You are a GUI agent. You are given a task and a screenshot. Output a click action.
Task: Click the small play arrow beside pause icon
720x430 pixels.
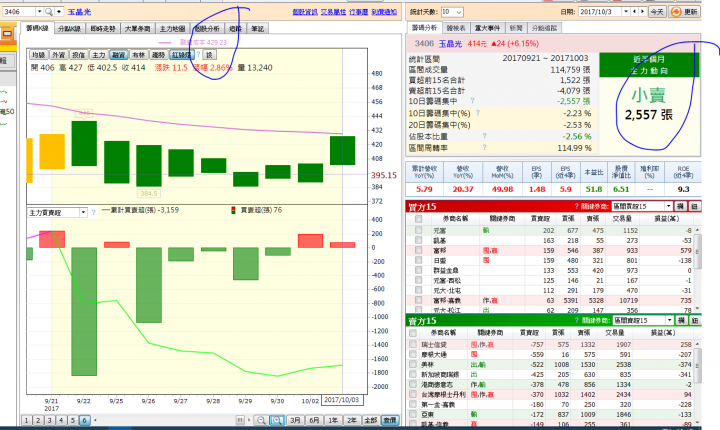click(249, 420)
